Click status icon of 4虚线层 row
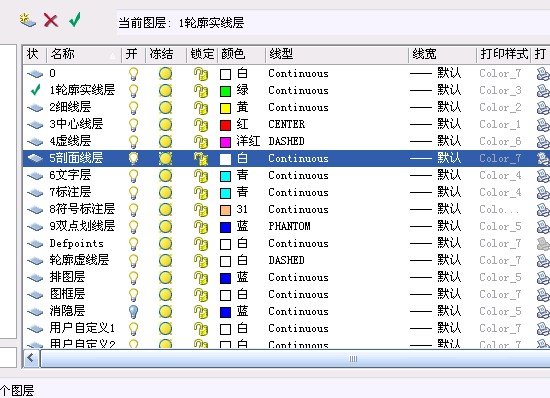This screenshot has height=398, width=550. (35, 142)
